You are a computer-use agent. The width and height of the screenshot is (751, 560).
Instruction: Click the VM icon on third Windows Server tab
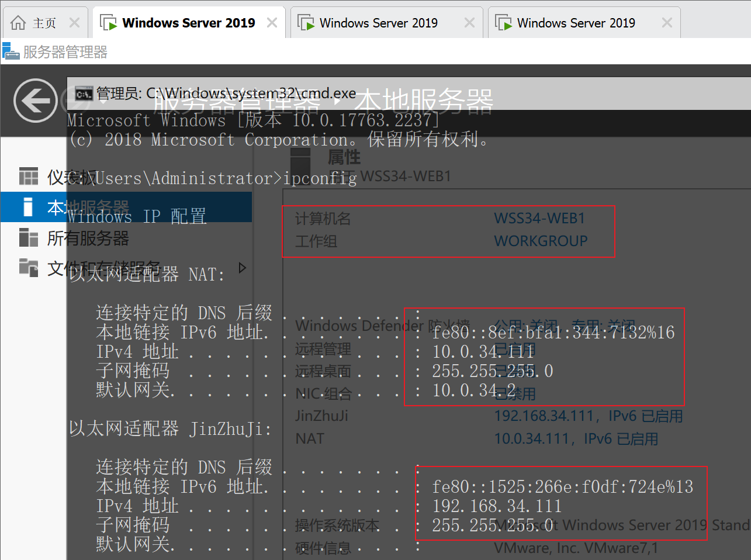(x=503, y=23)
